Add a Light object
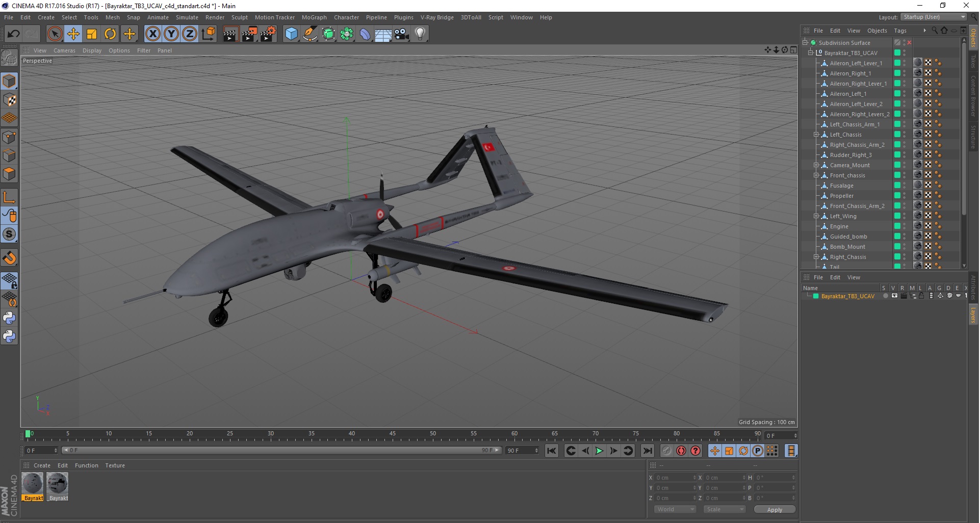 (420, 34)
